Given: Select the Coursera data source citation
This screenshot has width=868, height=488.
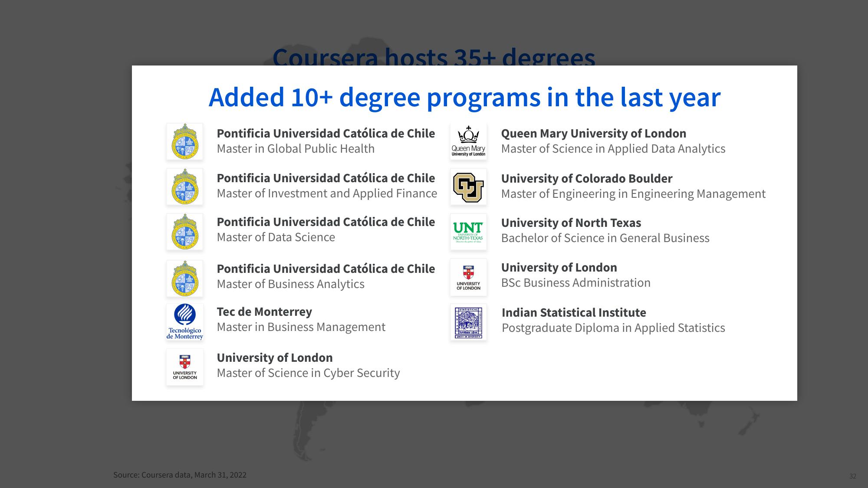Looking at the screenshot, I should point(181,474).
